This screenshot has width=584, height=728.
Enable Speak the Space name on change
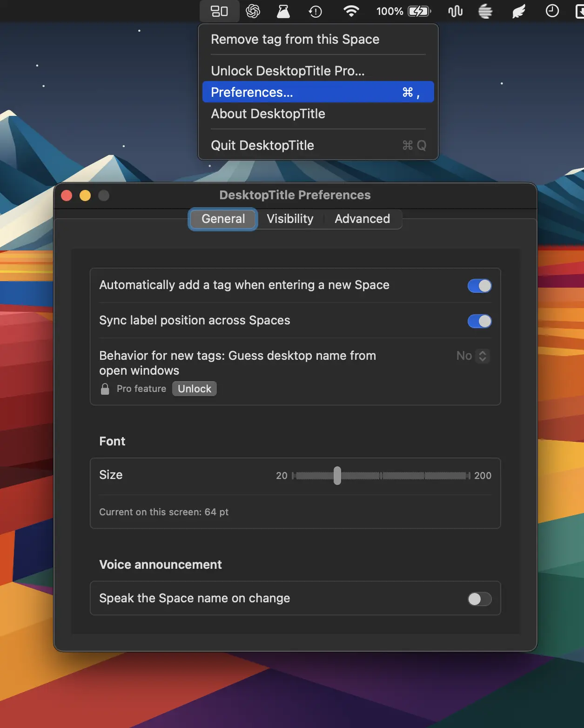pyautogui.click(x=479, y=599)
